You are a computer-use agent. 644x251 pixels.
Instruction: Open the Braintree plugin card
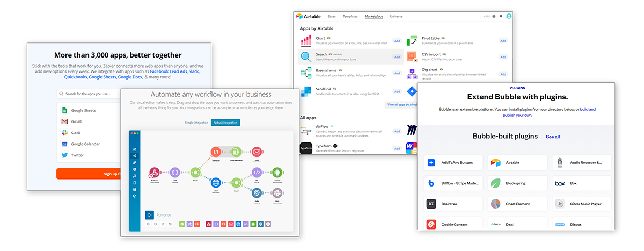pos(453,204)
